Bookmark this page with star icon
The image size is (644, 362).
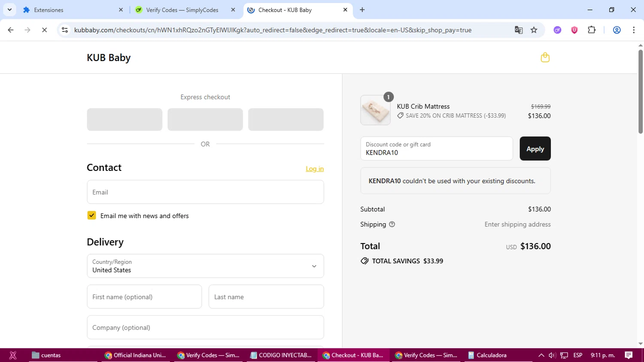[534, 30]
